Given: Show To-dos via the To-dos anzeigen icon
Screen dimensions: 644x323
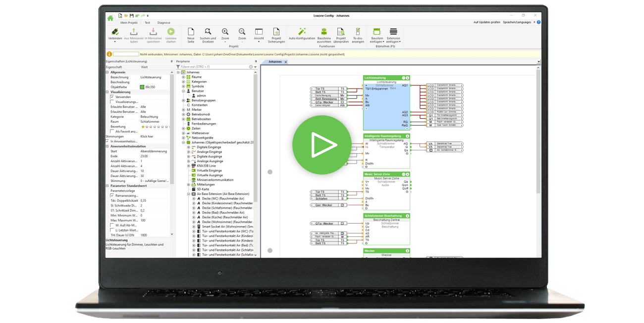Looking at the screenshot, I should (x=358, y=34).
